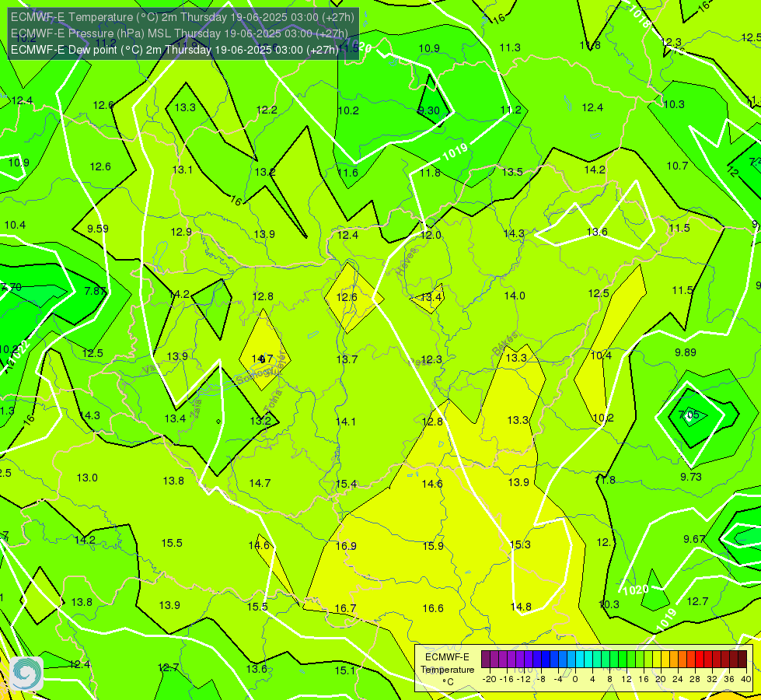The width and height of the screenshot is (761, 700).
Task: Click the 12.0 dew point value
Action: pos(431,235)
